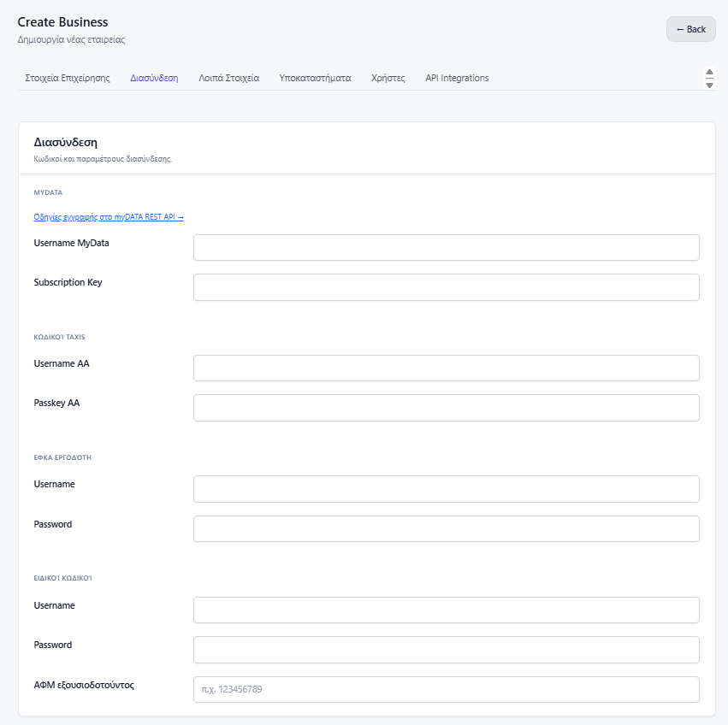The height and width of the screenshot is (725, 728).
Task: Open the API Integrations tab
Action: [x=457, y=78]
